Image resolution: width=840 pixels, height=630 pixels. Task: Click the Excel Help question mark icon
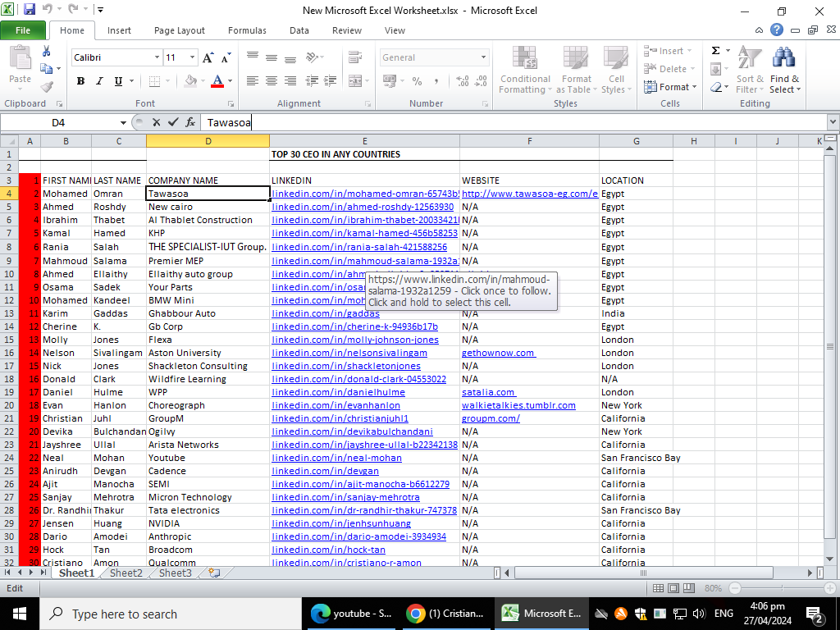(x=777, y=30)
